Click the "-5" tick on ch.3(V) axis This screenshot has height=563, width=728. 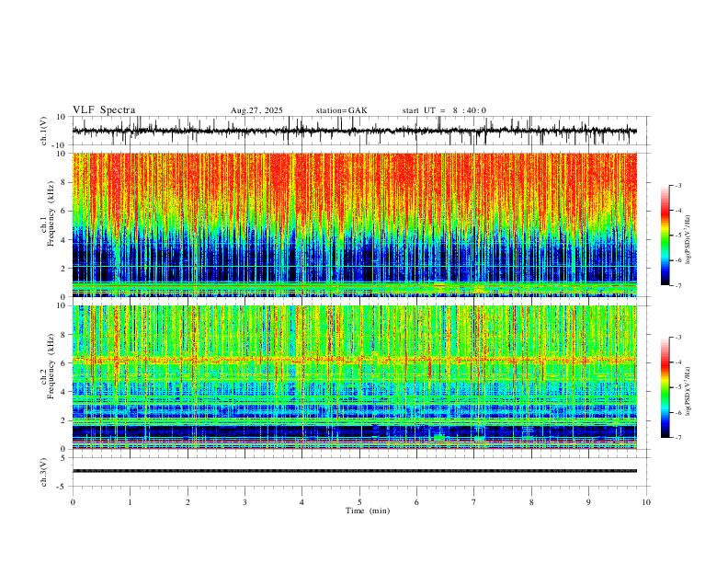(63, 487)
